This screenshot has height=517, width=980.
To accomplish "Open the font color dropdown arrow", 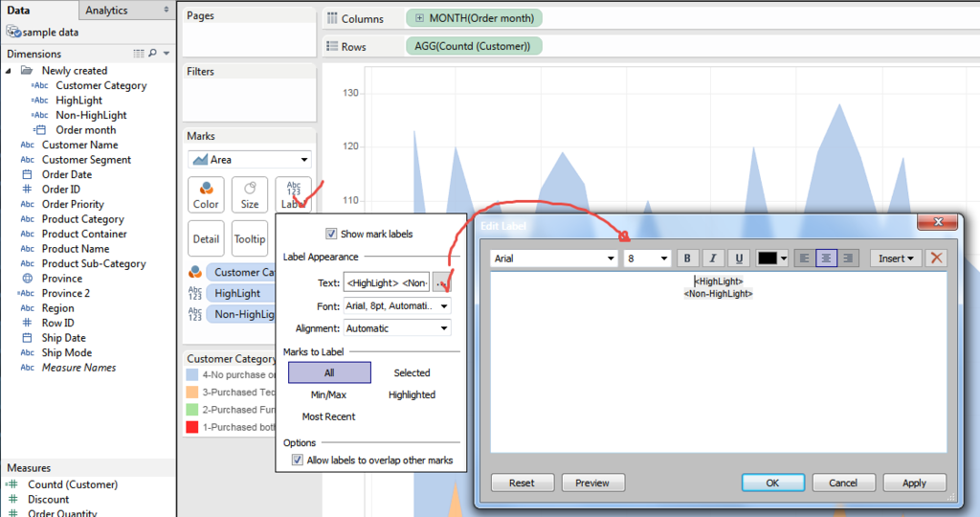I will (x=784, y=258).
